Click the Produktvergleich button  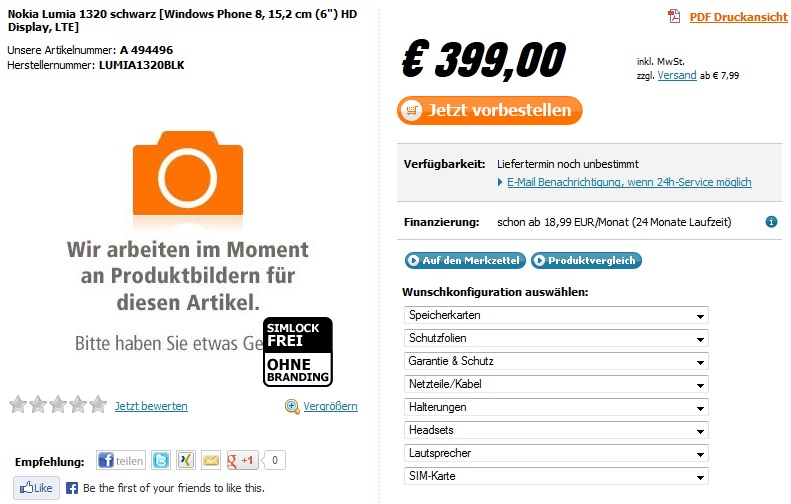pos(586,260)
